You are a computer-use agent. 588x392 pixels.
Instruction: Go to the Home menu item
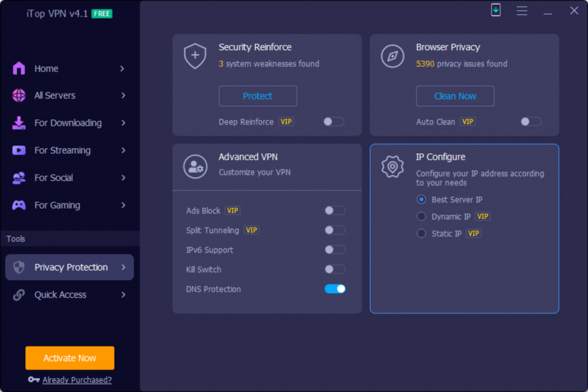(x=69, y=68)
